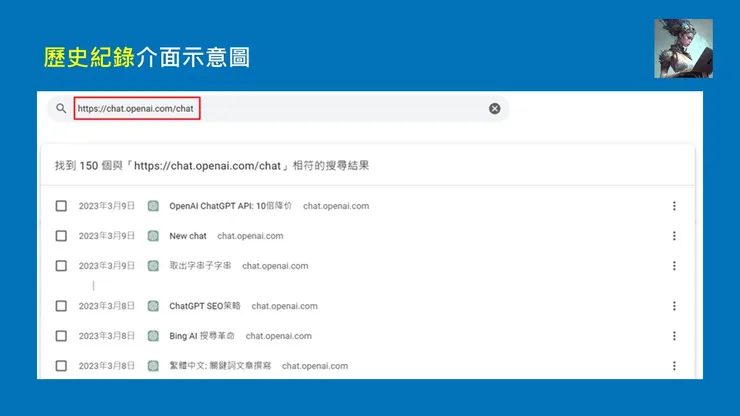
Task: Click ChatGPT favicon of OpenAI ChatGPT API entry
Action: 153,206
